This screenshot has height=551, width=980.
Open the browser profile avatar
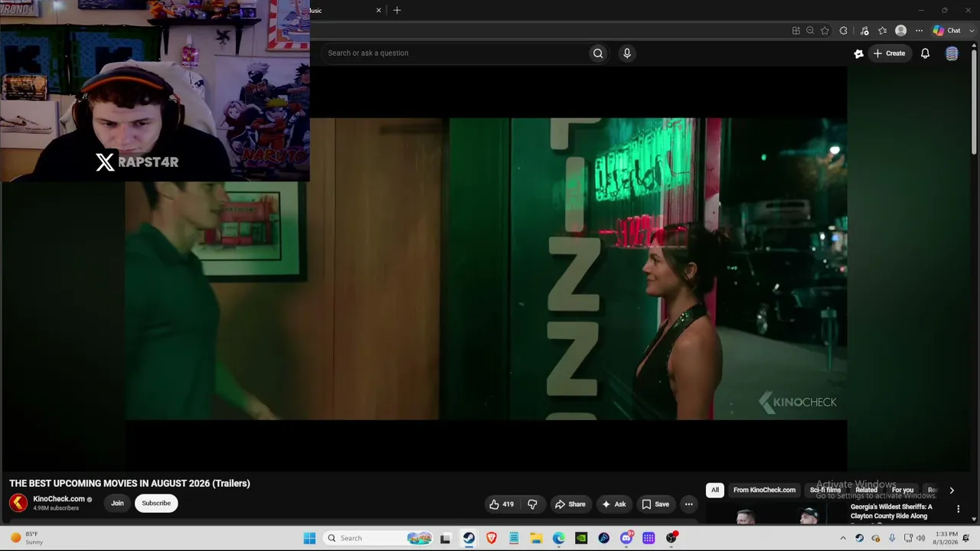click(901, 31)
